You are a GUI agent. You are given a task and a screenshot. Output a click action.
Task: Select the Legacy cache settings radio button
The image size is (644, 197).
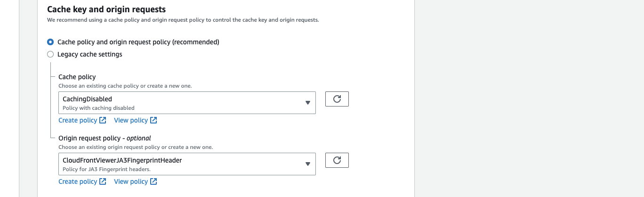pos(50,54)
